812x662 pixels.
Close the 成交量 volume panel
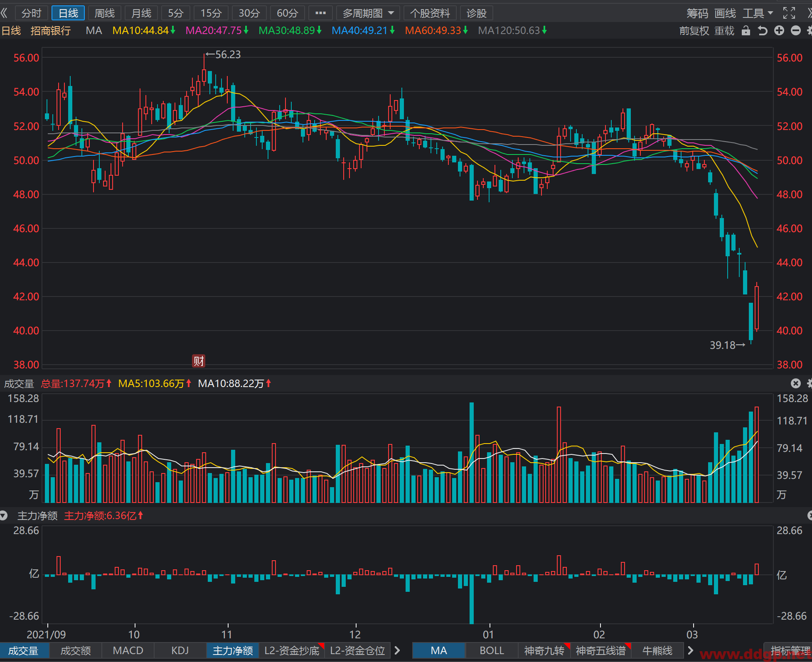click(x=795, y=383)
